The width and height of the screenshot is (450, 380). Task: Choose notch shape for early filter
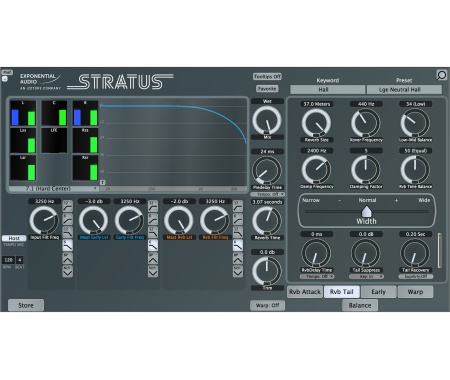click(153, 271)
